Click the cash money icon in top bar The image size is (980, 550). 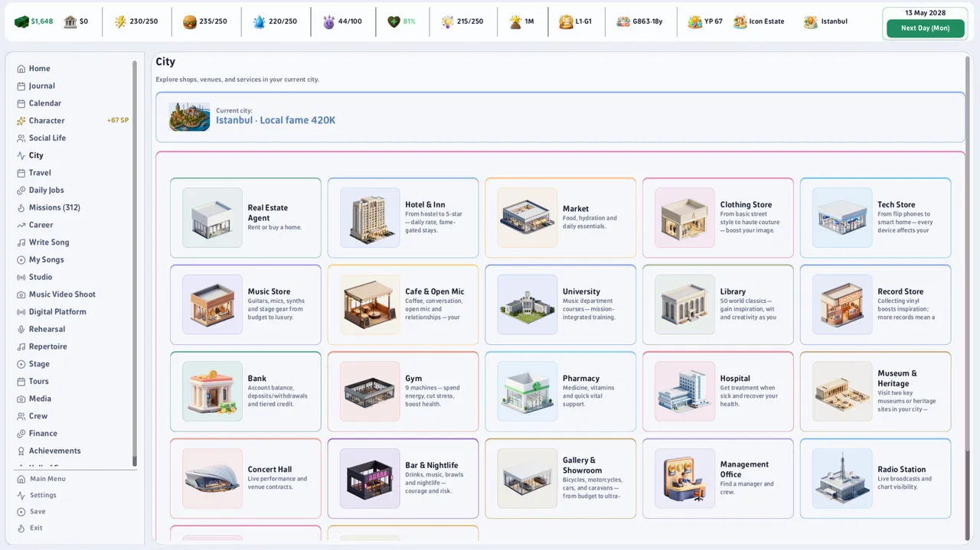point(21,21)
